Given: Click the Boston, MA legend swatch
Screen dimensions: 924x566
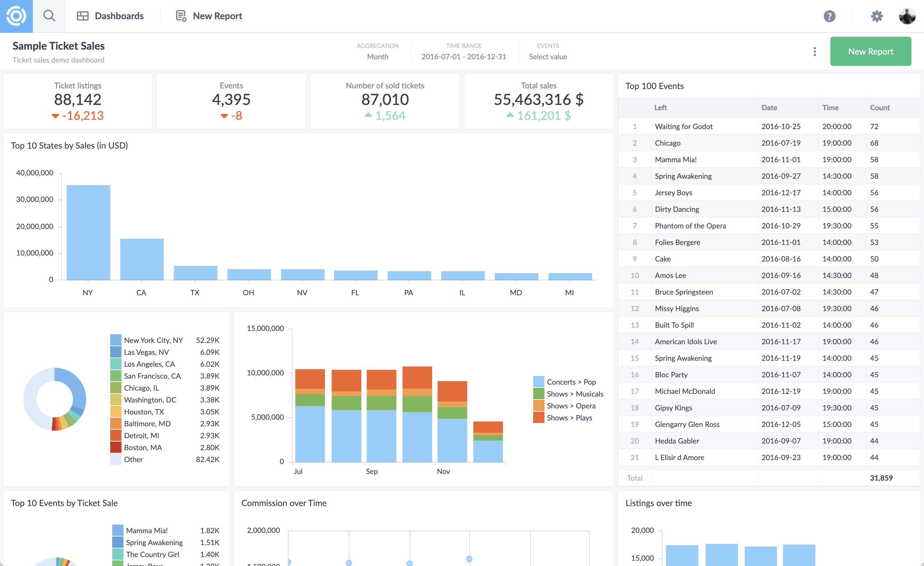Looking at the screenshot, I should coord(115,448).
